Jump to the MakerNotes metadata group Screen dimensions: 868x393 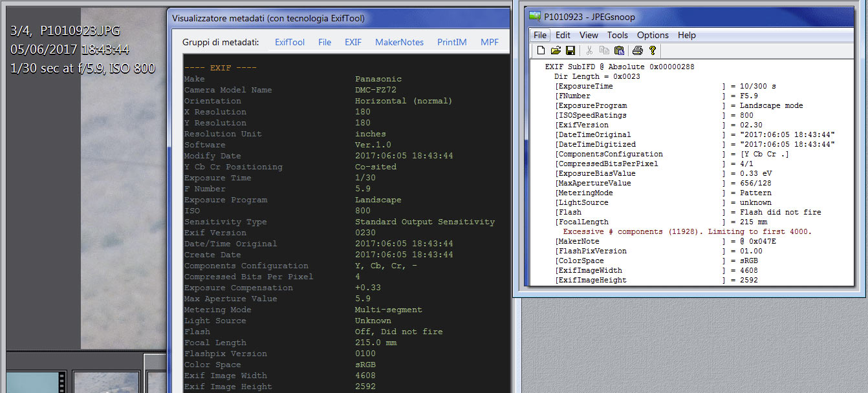click(x=399, y=42)
